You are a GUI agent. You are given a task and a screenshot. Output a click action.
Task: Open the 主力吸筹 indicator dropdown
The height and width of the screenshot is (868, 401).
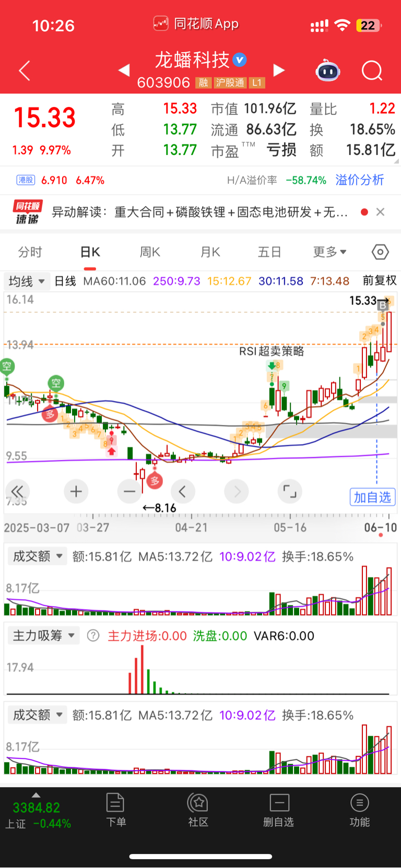click(x=43, y=636)
